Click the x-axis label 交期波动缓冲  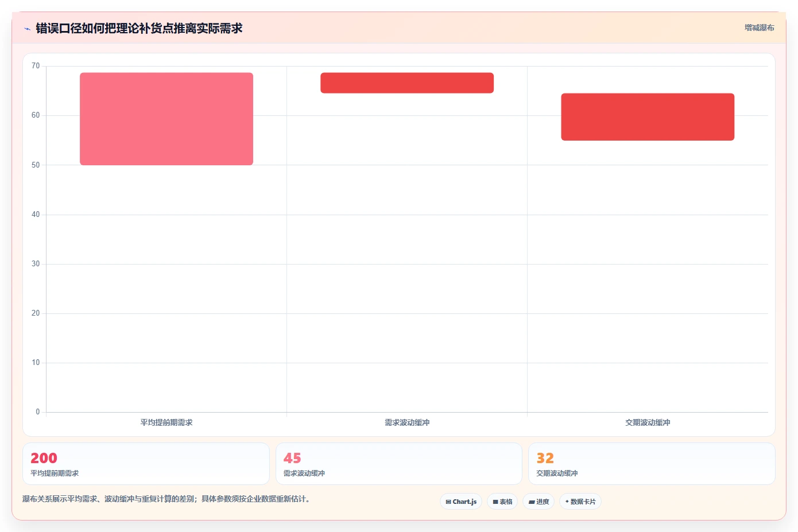pos(648,422)
